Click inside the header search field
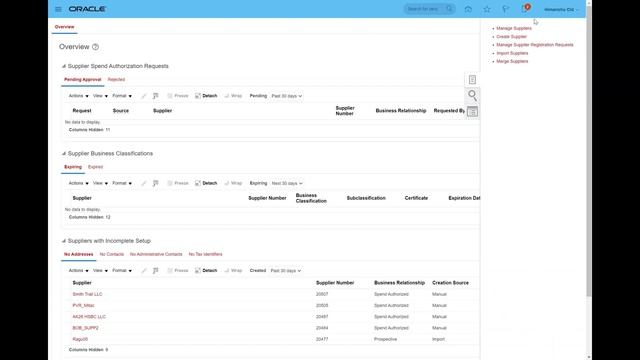Image resolution: width=640 pixels, height=360 pixels. 424,9
